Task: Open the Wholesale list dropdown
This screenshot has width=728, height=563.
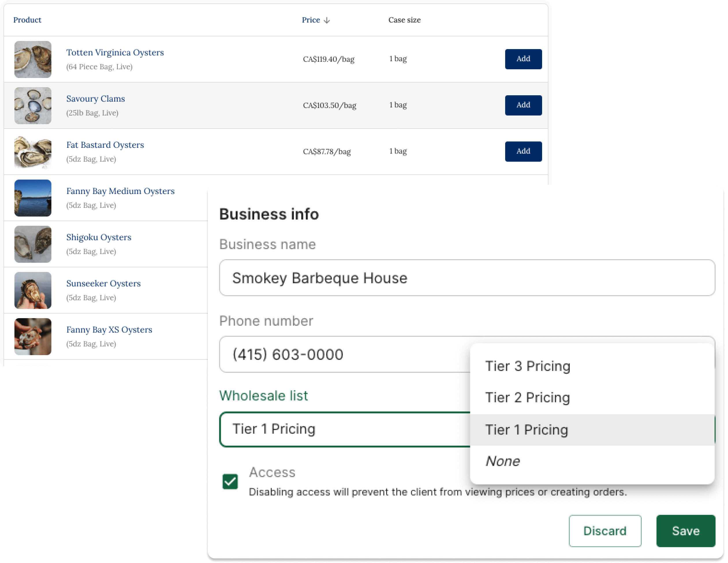Action: tap(344, 429)
